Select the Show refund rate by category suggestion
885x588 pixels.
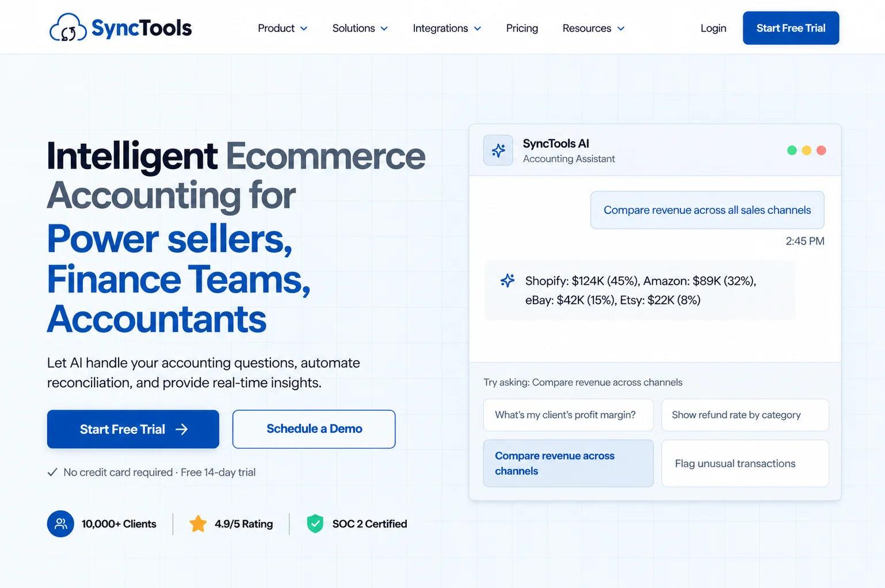(745, 415)
